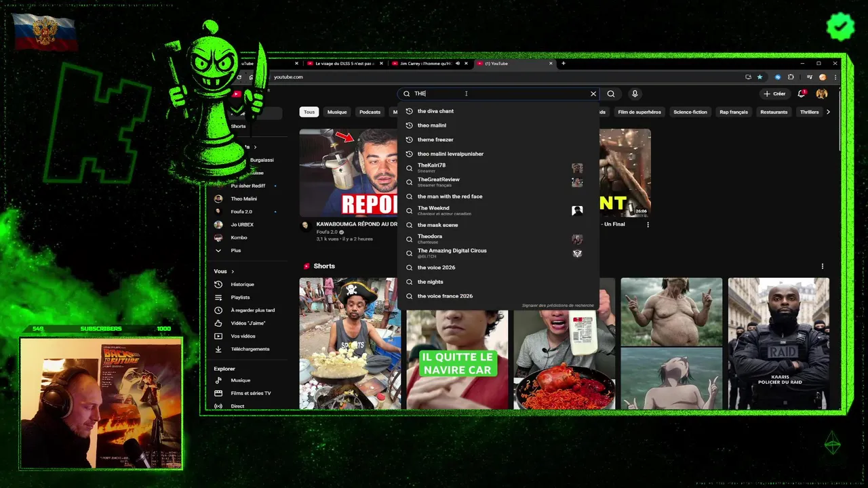
Task: Start voice search with the microphone icon
Action: (x=635, y=94)
